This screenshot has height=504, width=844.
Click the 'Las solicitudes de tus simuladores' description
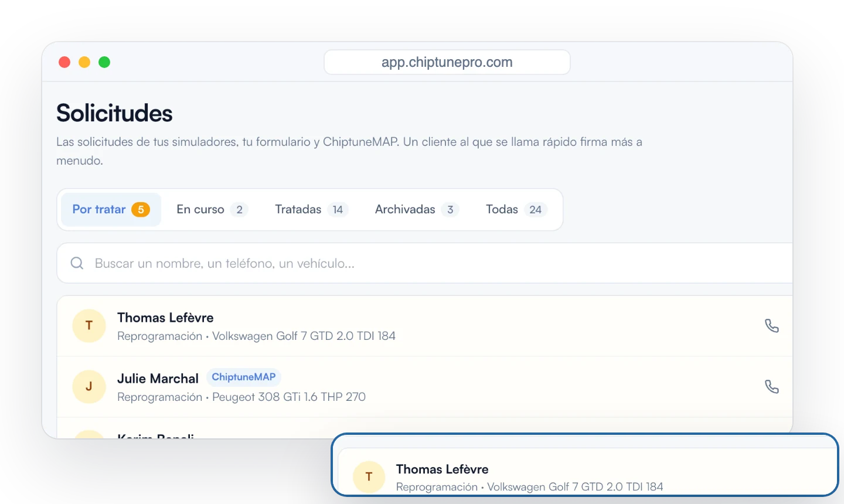pos(349,151)
